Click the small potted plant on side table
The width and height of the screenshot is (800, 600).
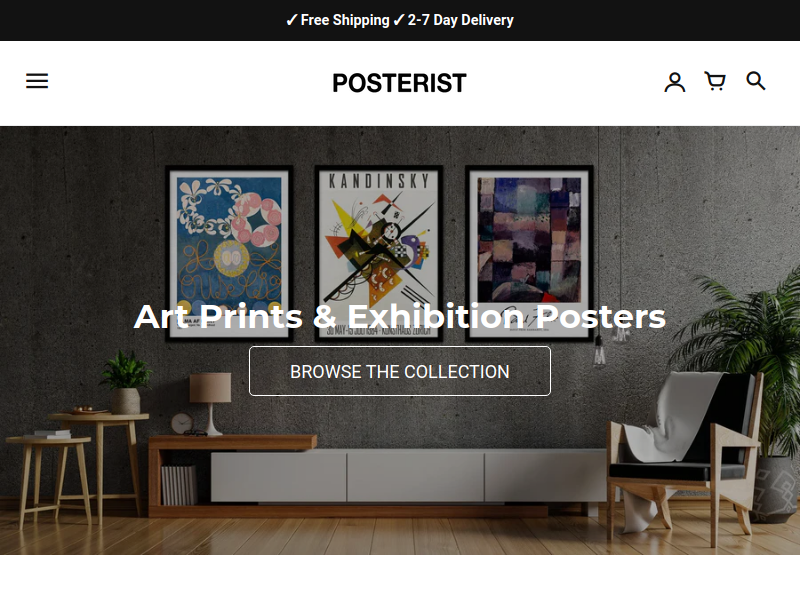click(126, 383)
